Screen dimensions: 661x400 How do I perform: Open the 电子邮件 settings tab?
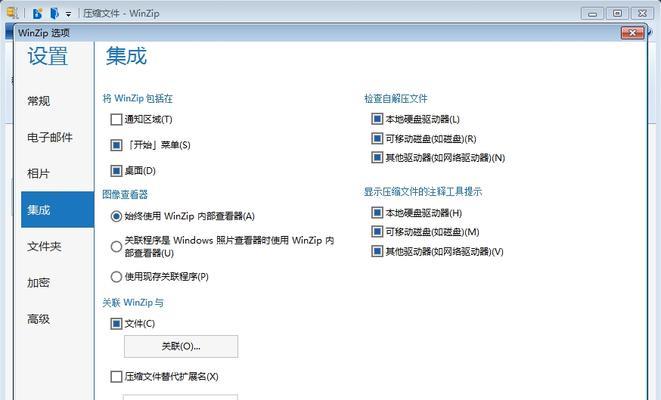57,137
